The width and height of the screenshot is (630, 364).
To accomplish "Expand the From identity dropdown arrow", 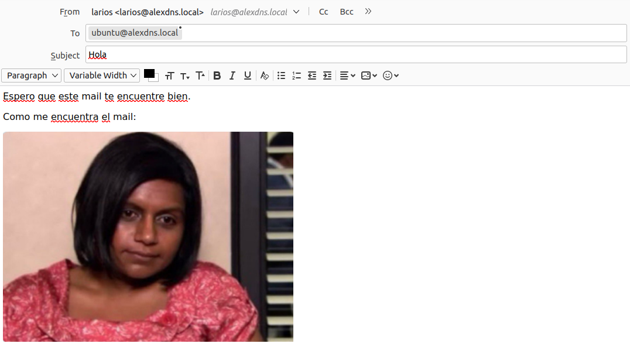I will [x=296, y=12].
